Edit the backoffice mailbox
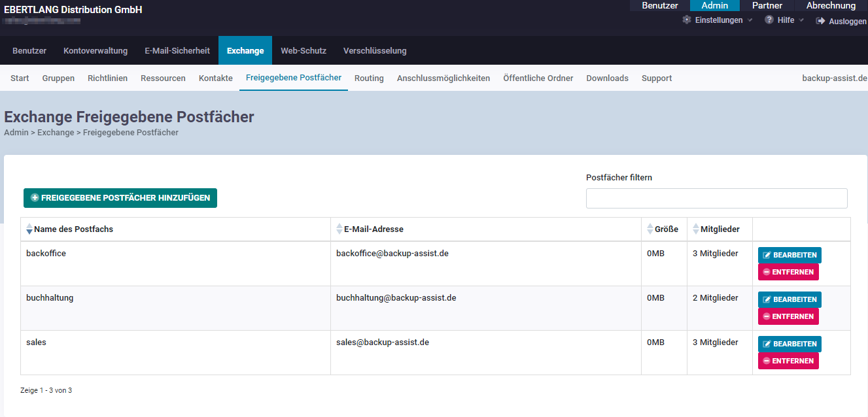Viewport: 868px width, 417px height. coord(789,255)
